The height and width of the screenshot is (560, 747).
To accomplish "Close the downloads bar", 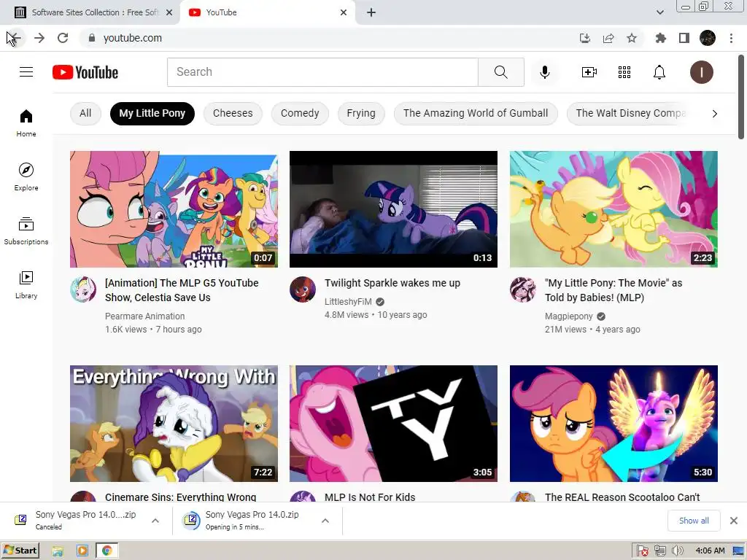I will point(734,521).
